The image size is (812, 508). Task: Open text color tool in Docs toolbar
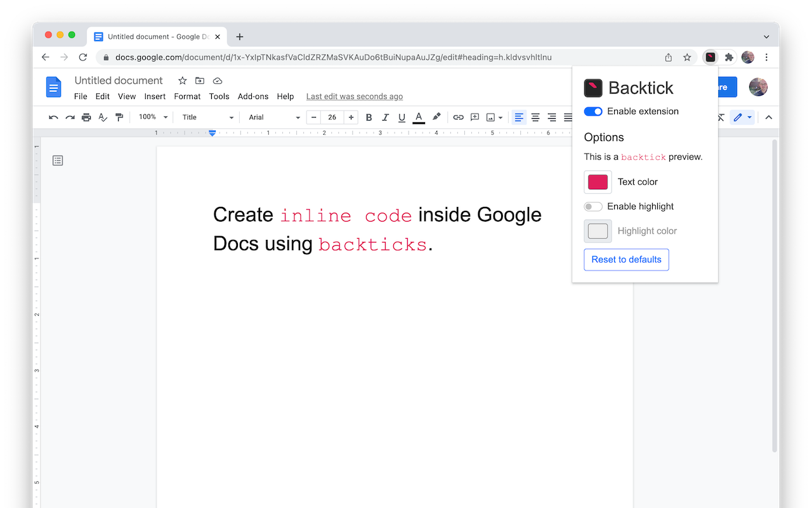point(419,117)
